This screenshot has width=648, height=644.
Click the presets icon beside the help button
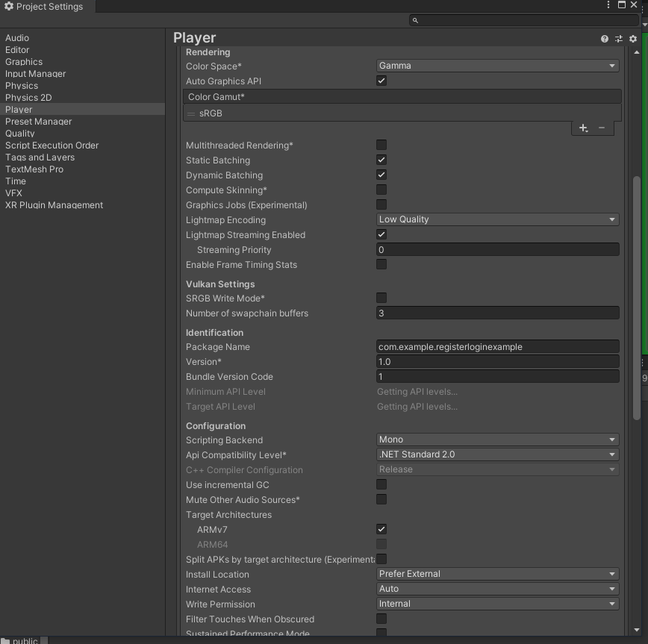[x=618, y=38]
